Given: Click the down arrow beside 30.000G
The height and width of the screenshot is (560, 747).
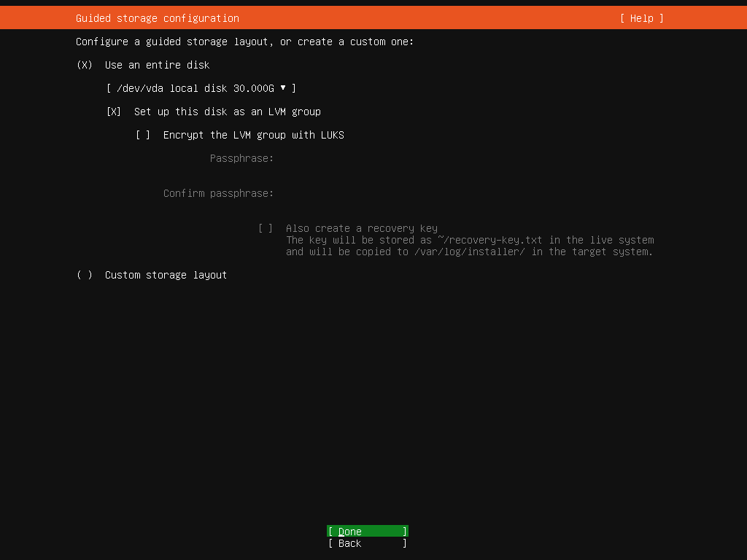Looking at the screenshot, I should (283, 88).
